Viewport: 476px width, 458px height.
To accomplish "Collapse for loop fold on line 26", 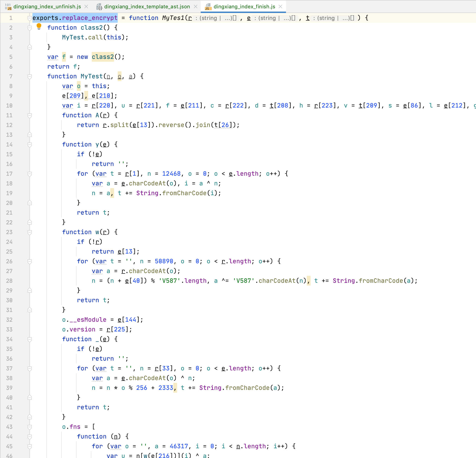I will (x=30, y=261).
